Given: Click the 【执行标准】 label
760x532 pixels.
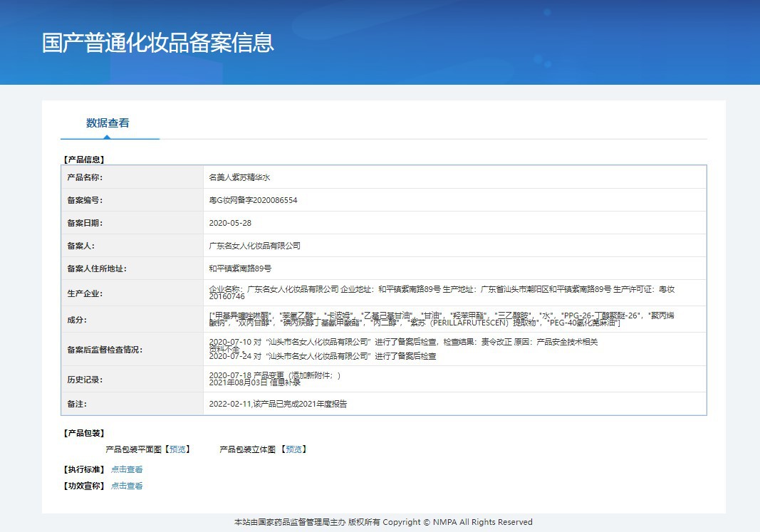Looking at the screenshot, I should pyautogui.click(x=83, y=469).
